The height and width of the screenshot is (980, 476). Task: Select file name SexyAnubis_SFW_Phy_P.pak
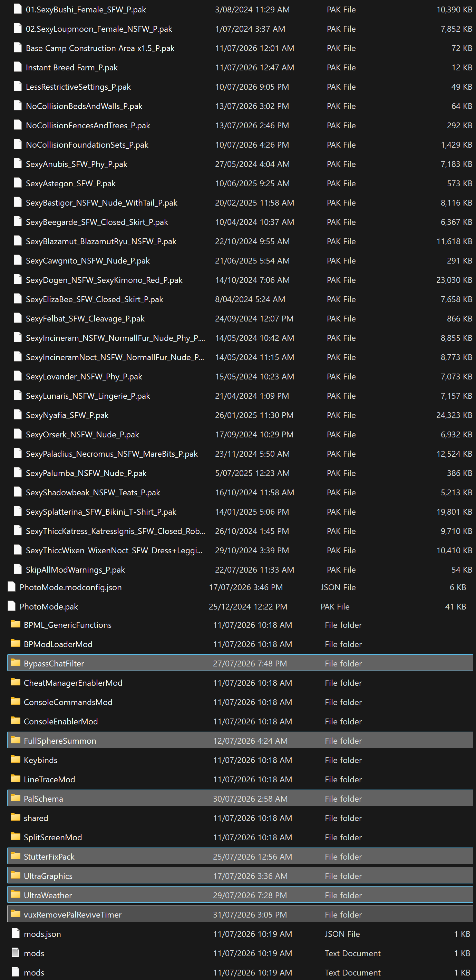[77, 164]
